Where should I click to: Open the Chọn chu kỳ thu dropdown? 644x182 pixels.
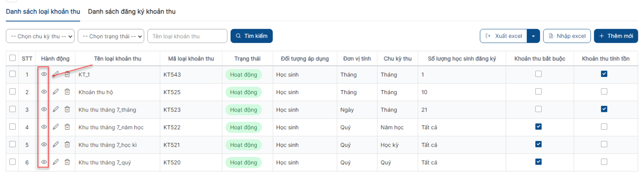[x=40, y=36]
